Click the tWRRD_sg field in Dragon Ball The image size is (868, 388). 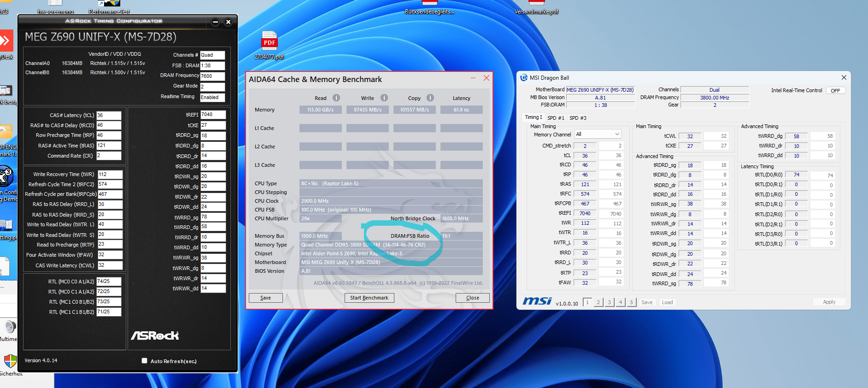tap(690, 284)
